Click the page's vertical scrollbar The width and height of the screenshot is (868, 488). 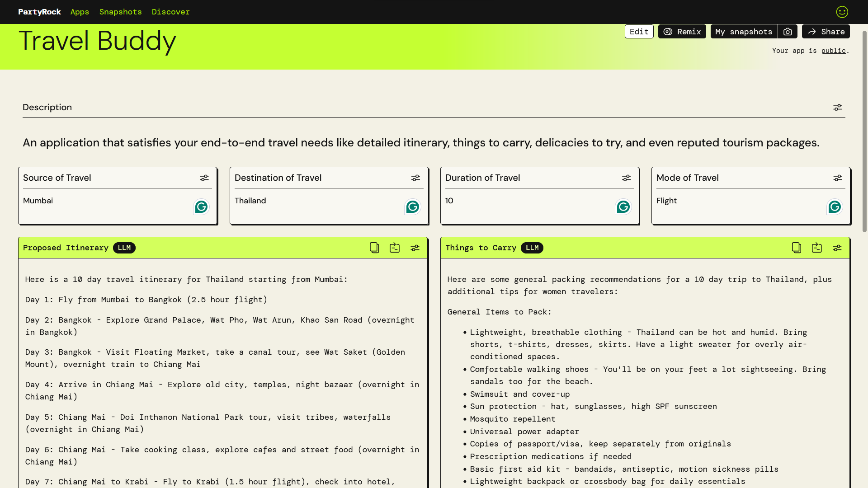[864, 131]
